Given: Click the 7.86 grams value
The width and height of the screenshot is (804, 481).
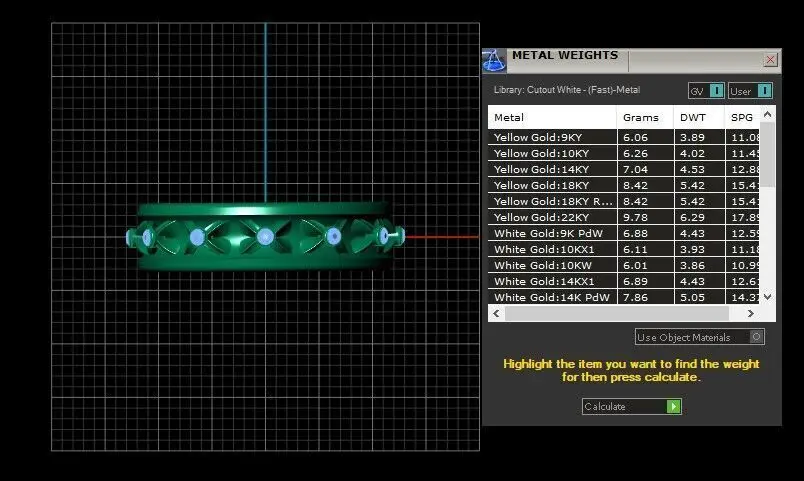Looking at the screenshot, I should click(635, 297).
